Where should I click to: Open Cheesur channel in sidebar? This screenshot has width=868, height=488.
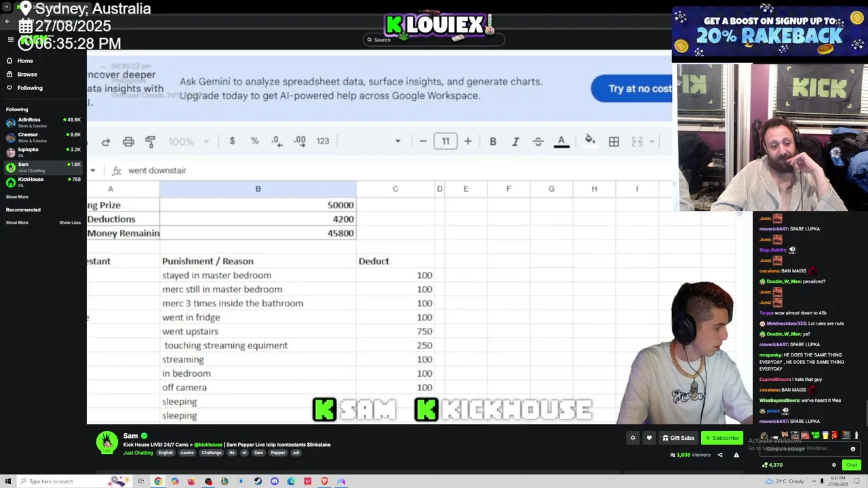(x=43, y=138)
